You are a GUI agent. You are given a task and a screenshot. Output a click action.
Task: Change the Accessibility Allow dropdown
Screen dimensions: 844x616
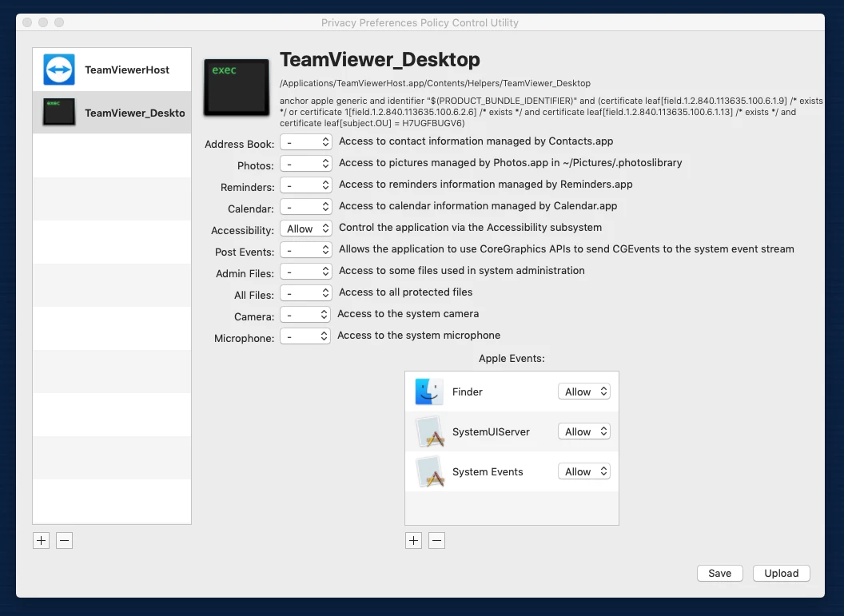306,229
